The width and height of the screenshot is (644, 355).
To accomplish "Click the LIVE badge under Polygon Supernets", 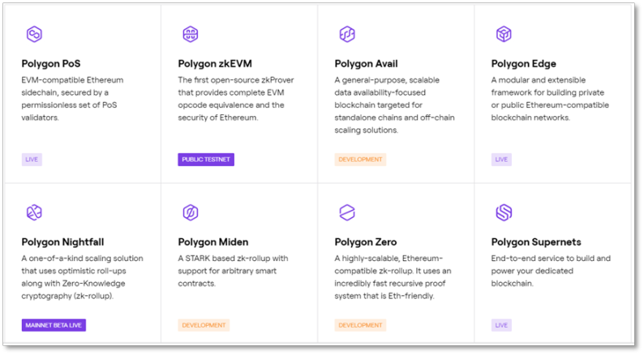I will [x=501, y=325].
